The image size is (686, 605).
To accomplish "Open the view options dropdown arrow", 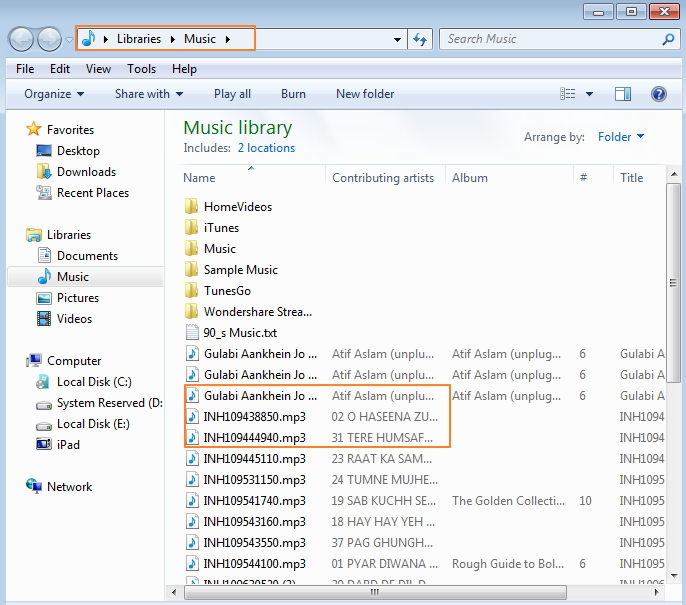I will (x=589, y=94).
